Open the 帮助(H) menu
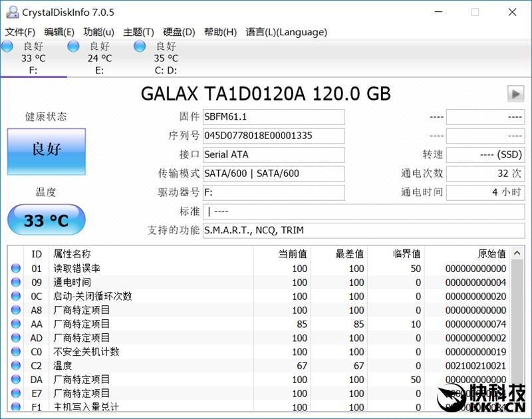This screenshot has height=419, width=532. pos(220,32)
